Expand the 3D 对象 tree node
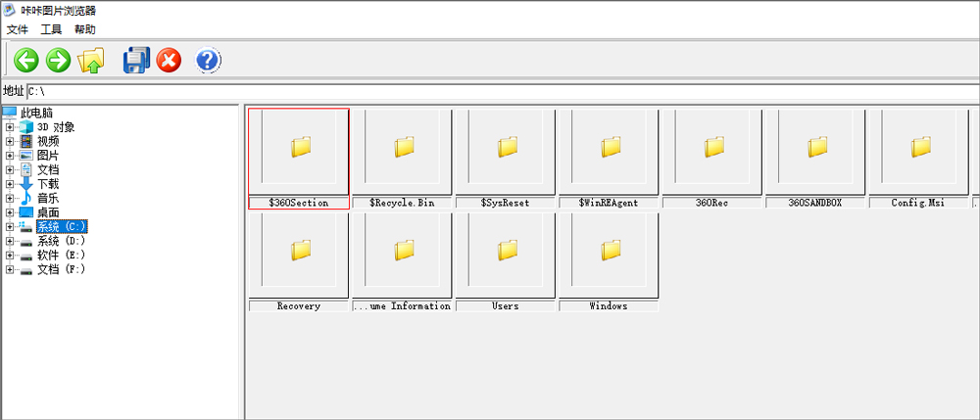 click(10, 127)
